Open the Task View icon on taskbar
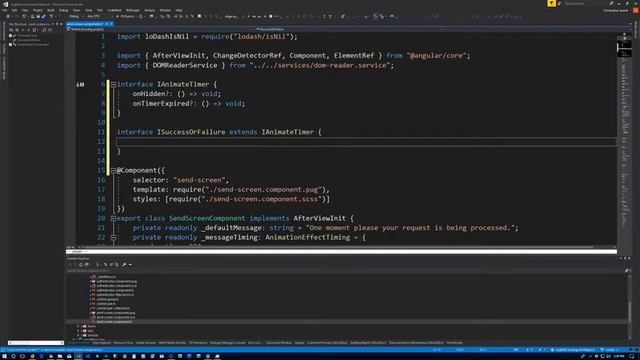This screenshot has width=640, height=360. pos(22,356)
